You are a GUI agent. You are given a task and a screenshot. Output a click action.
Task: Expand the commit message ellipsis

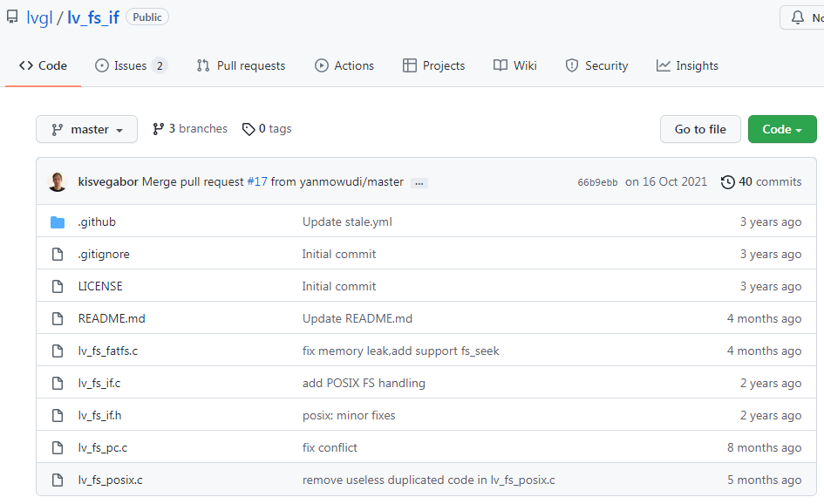[x=419, y=183]
